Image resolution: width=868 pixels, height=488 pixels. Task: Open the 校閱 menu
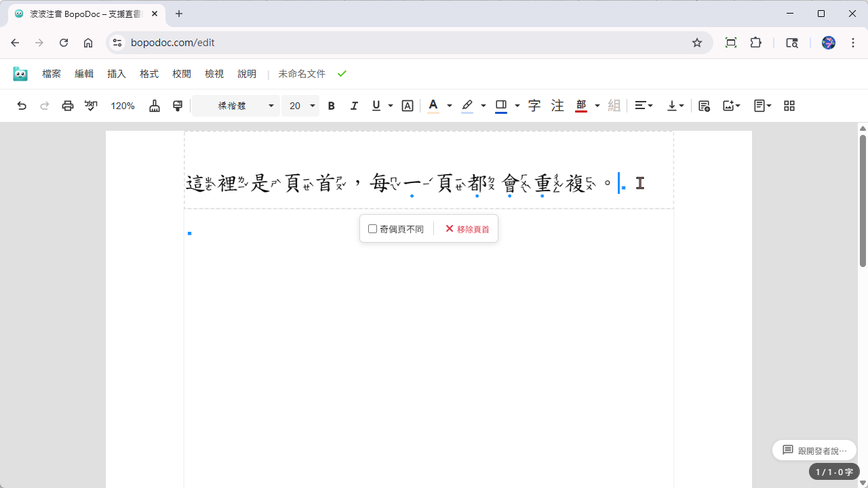(x=182, y=74)
